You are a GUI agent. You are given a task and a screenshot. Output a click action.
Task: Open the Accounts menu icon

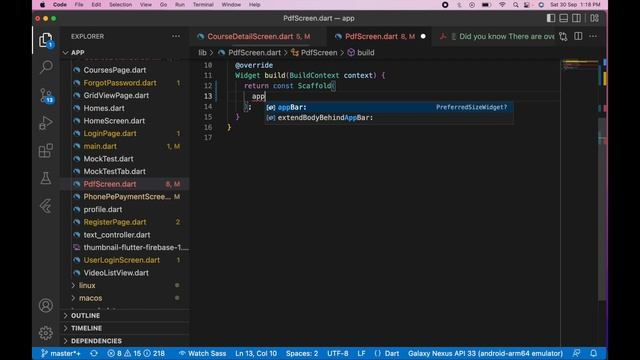pos(46,305)
